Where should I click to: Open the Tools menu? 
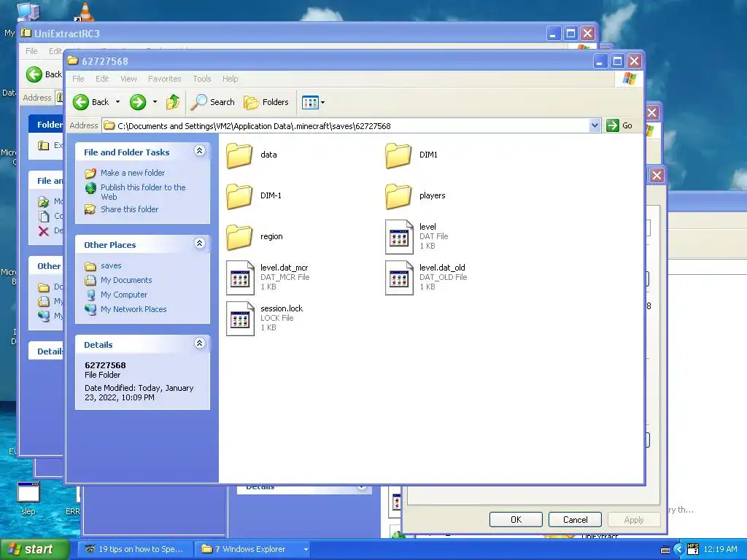click(x=201, y=79)
